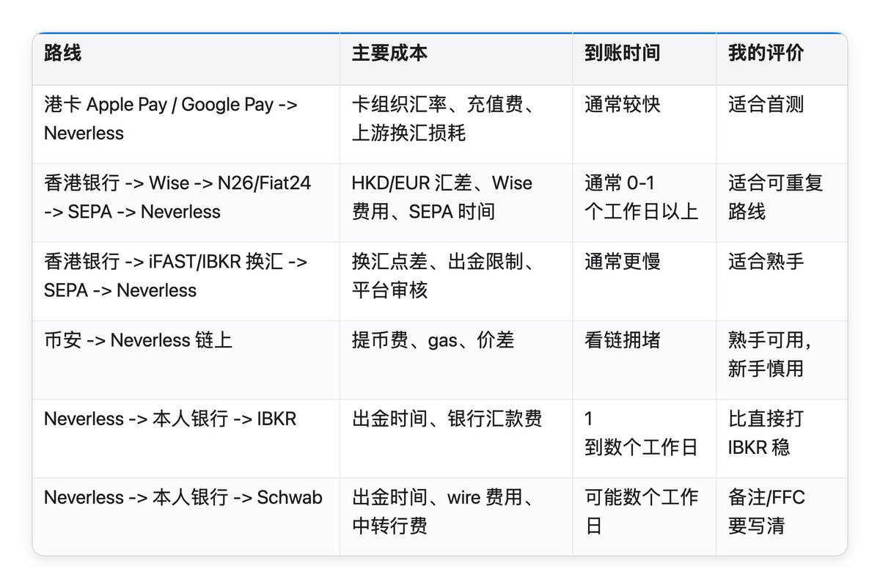Click the 熟手可用，新手慎用 rating cell
The height and width of the screenshot is (588, 880).
782,359
